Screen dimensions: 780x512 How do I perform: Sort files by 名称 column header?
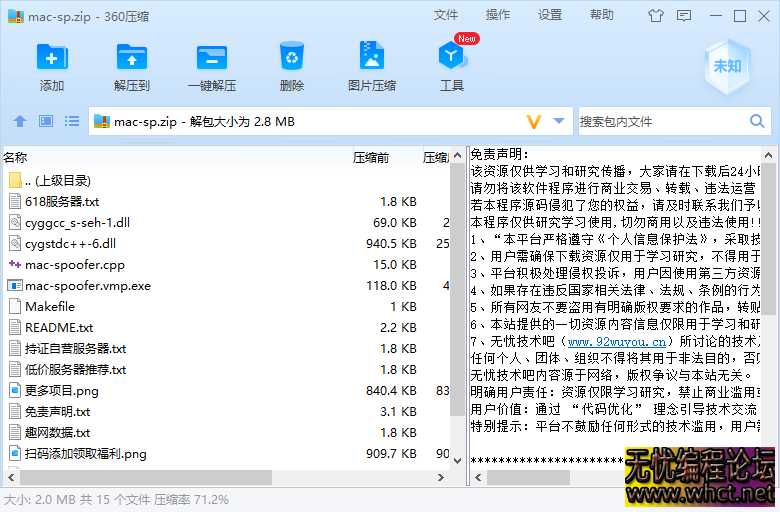(16, 157)
